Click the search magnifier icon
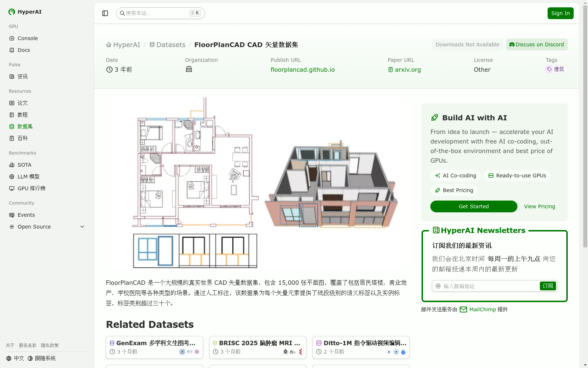This screenshot has height=368, width=588. click(122, 13)
